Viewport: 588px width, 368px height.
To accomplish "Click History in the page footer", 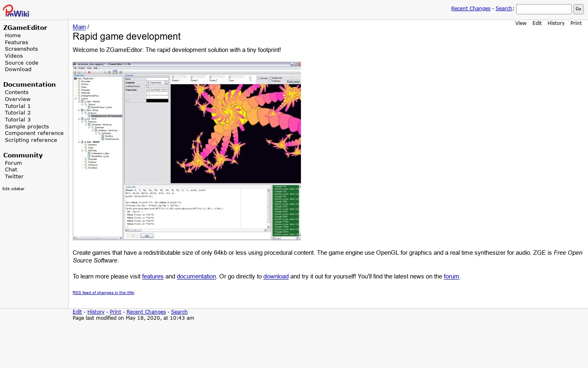I will point(96,312).
